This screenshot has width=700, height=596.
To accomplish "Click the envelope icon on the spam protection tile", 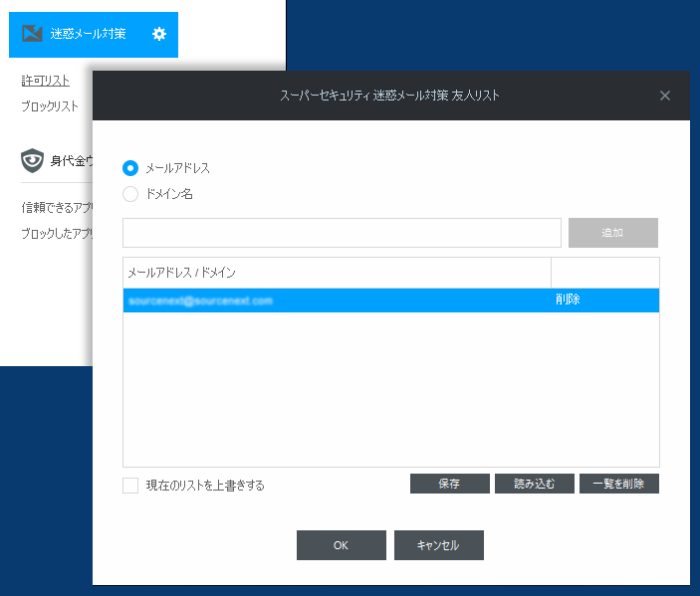I will point(32,34).
